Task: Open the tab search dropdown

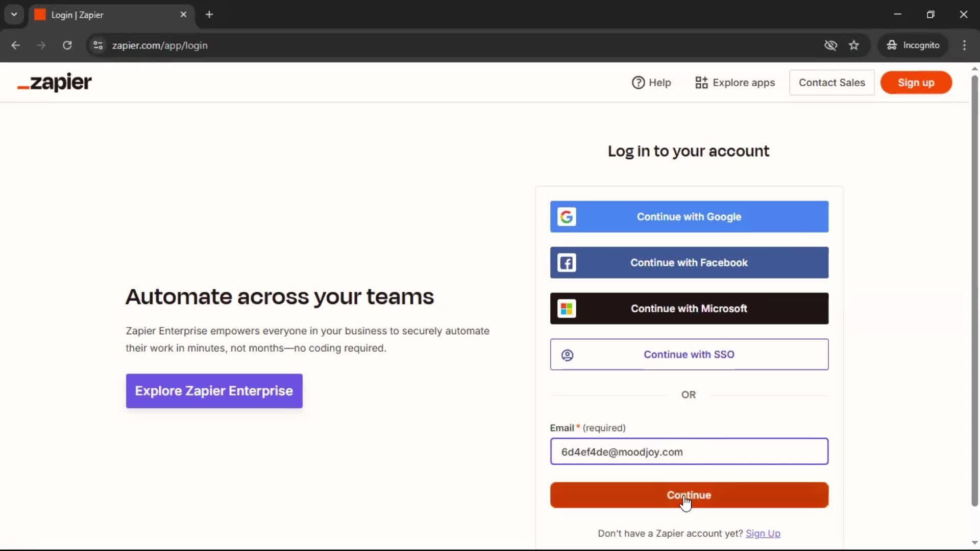Action: [x=14, y=15]
